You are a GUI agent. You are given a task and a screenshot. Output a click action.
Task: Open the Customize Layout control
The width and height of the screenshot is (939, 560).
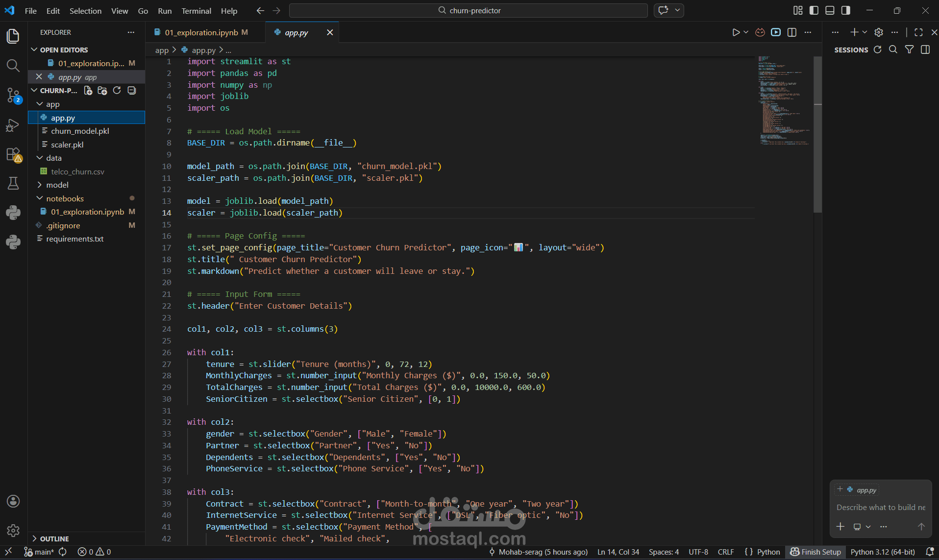click(798, 11)
